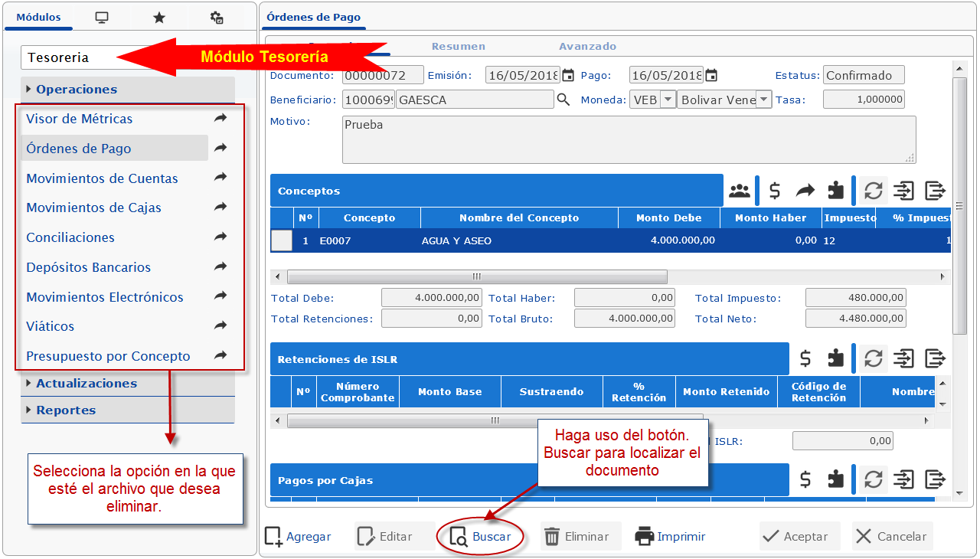Click share arrow beside Presupuesto por Concepto
Screen dimensions: 980x559
(x=220, y=355)
